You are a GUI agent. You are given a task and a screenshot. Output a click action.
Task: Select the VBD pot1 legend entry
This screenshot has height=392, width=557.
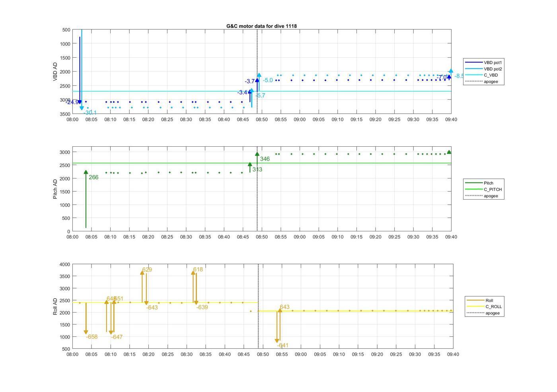[484, 62]
